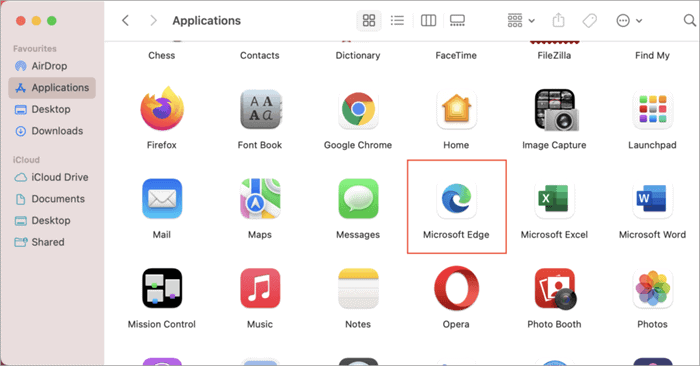Go back with the left chevron
The width and height of the screenshot is (700, 366).
pyautogui.click(x=125, y=21)
